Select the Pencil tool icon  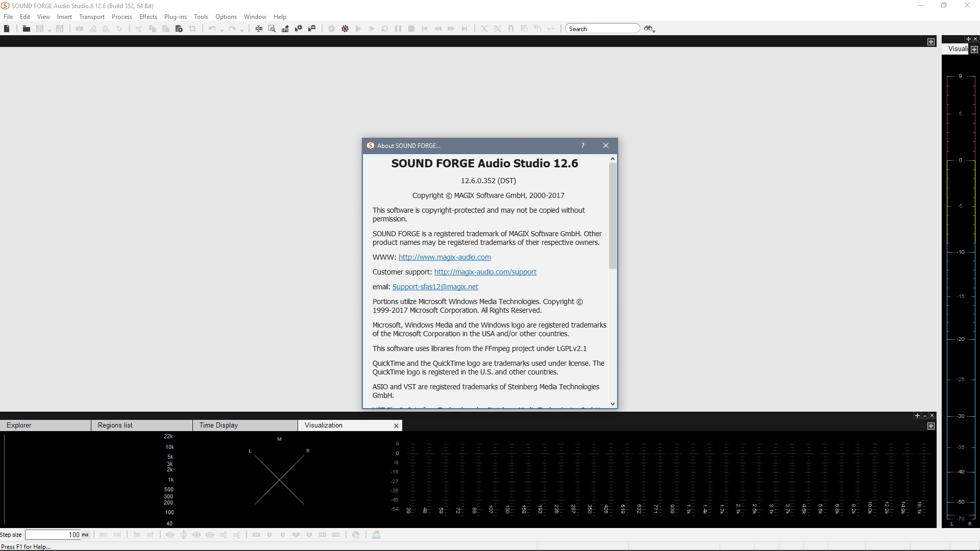pyautogui.click(x=285, y=29)
